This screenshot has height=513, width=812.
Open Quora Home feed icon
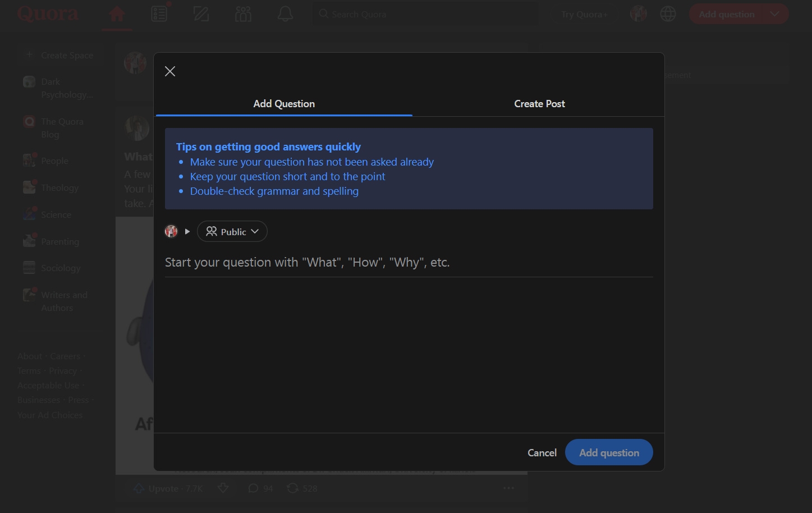[x=117, y=14]
